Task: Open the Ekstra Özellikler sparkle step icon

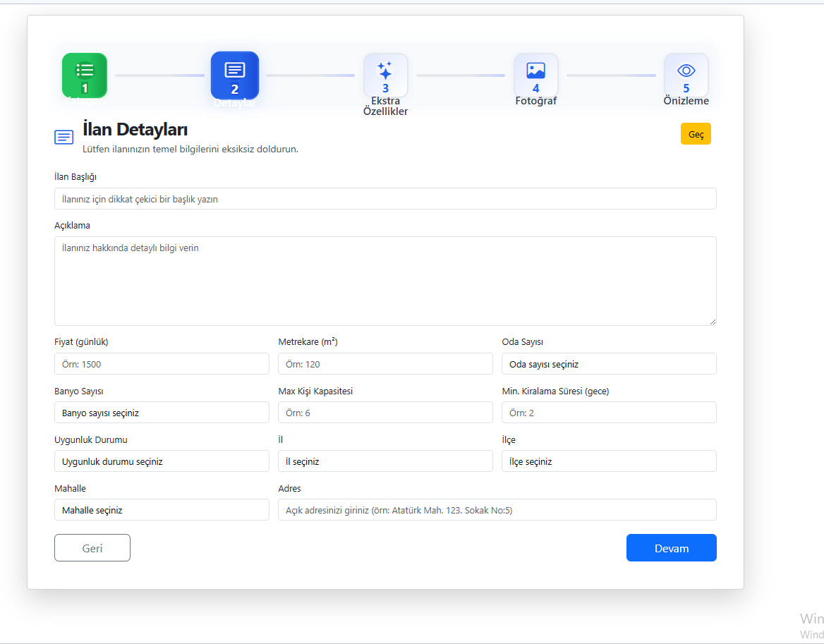Action: (x=385, y=75)
